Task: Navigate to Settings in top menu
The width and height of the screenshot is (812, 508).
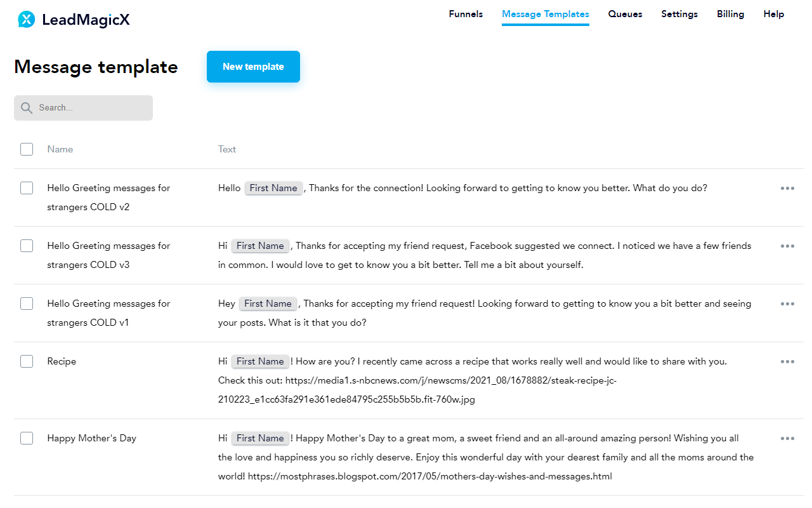Action: [679, 14]
